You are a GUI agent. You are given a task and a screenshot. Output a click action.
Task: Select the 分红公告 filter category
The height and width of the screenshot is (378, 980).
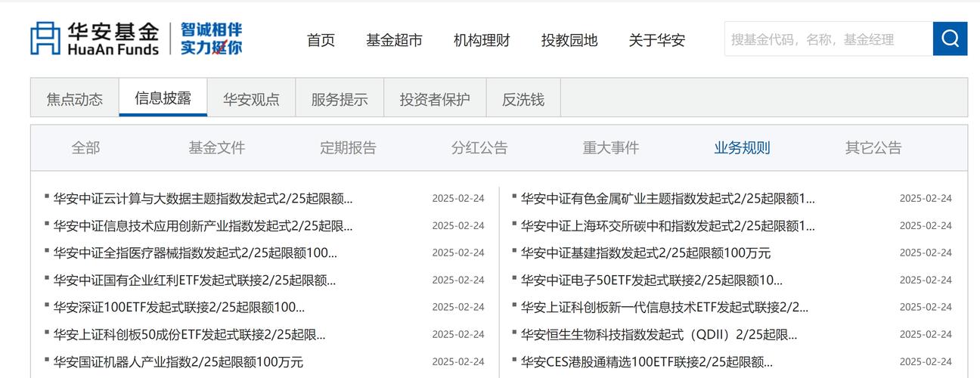[x=479, y=148]
